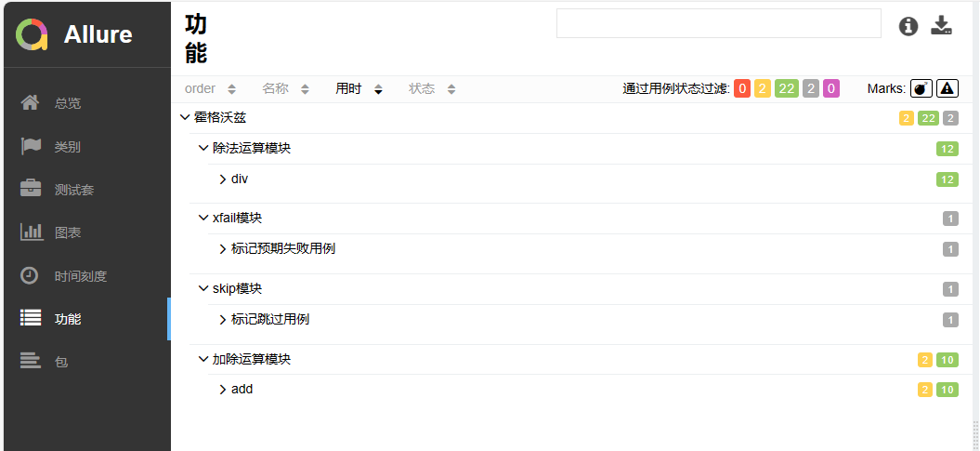Sort by 状态 status column

[432, 89]
